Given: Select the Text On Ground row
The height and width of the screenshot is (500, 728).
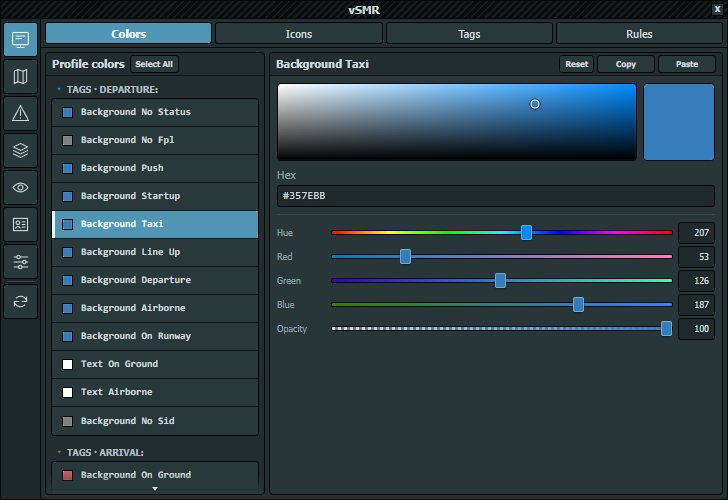Looking at the screenshot, I should point(155,364).
